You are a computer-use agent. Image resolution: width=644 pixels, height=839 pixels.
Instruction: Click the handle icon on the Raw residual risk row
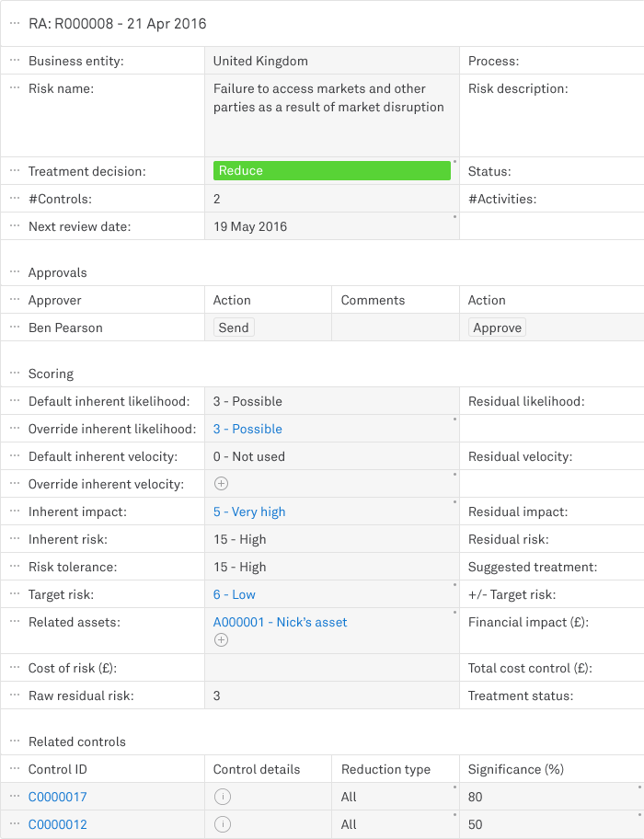pos(13,695)
